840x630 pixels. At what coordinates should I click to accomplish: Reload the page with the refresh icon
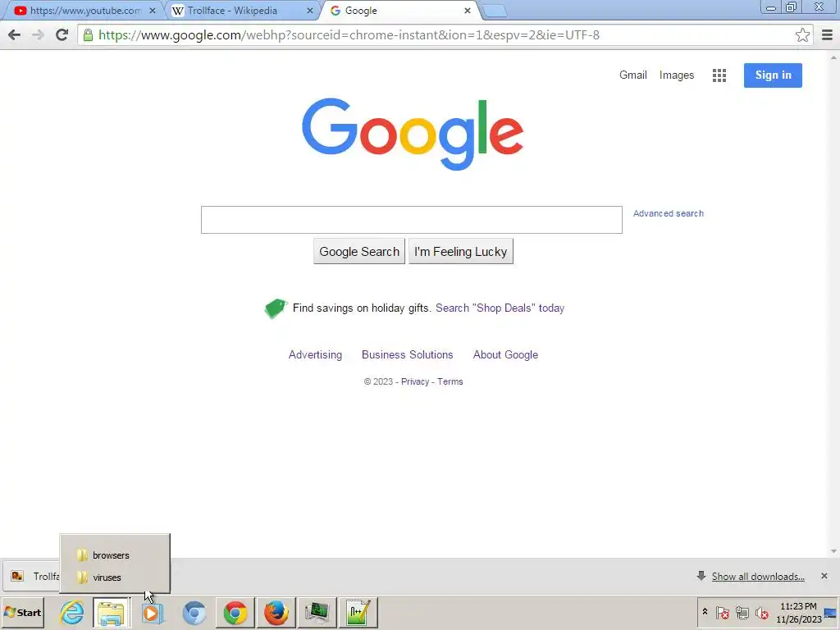[x=62, y=34]
